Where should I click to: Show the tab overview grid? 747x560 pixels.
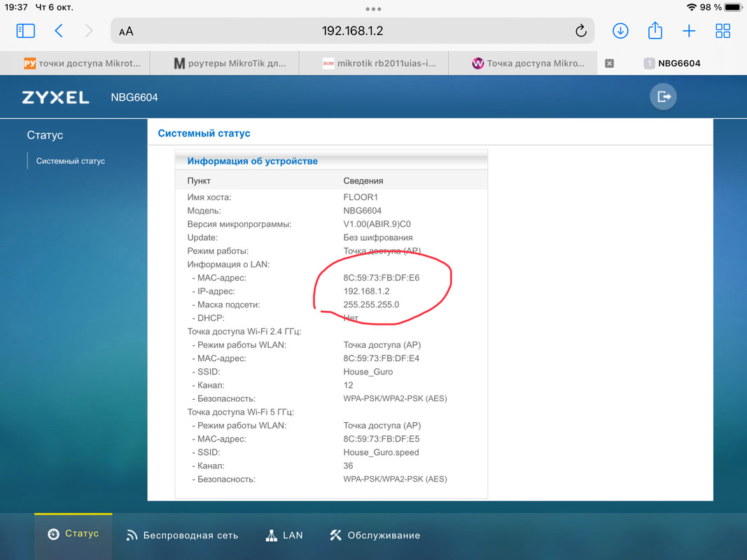coord(722,31)
